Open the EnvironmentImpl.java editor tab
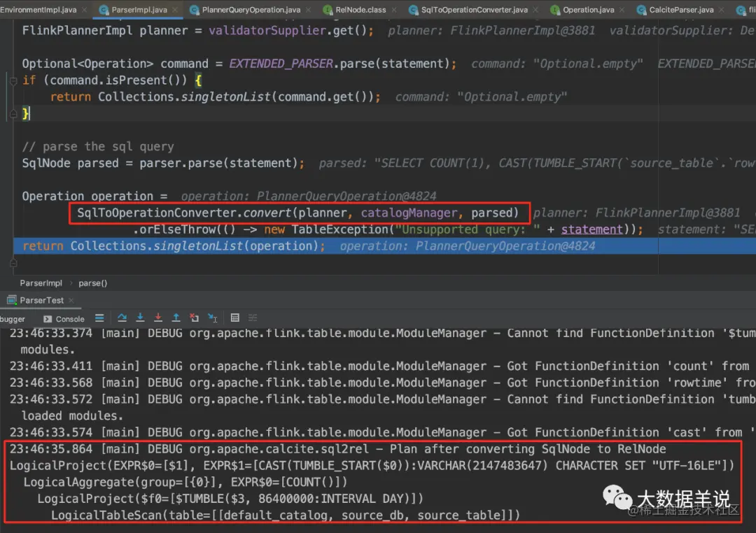The height and width of the screenshot is (533, 756). (x=38, y=10)
